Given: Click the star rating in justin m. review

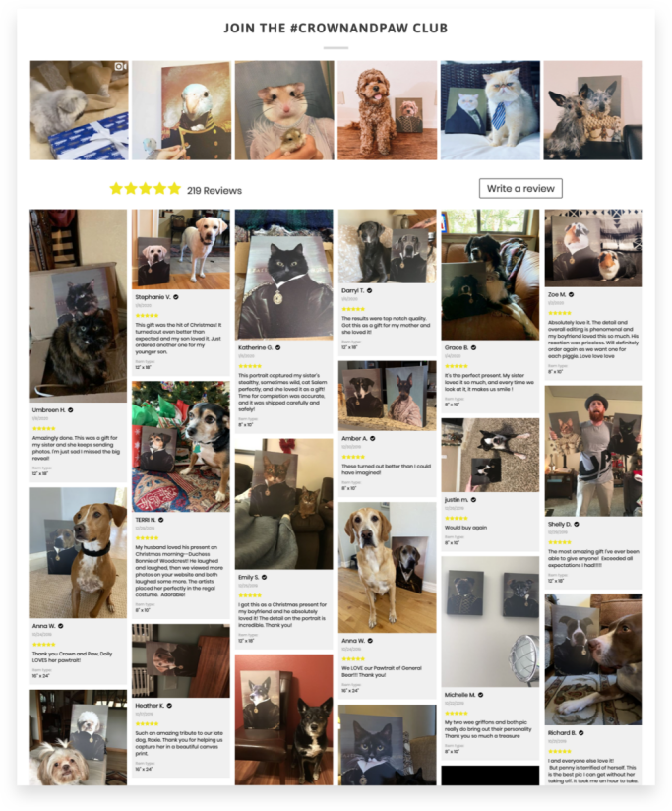Looking at the screenshot, I should tap(456, 518).
